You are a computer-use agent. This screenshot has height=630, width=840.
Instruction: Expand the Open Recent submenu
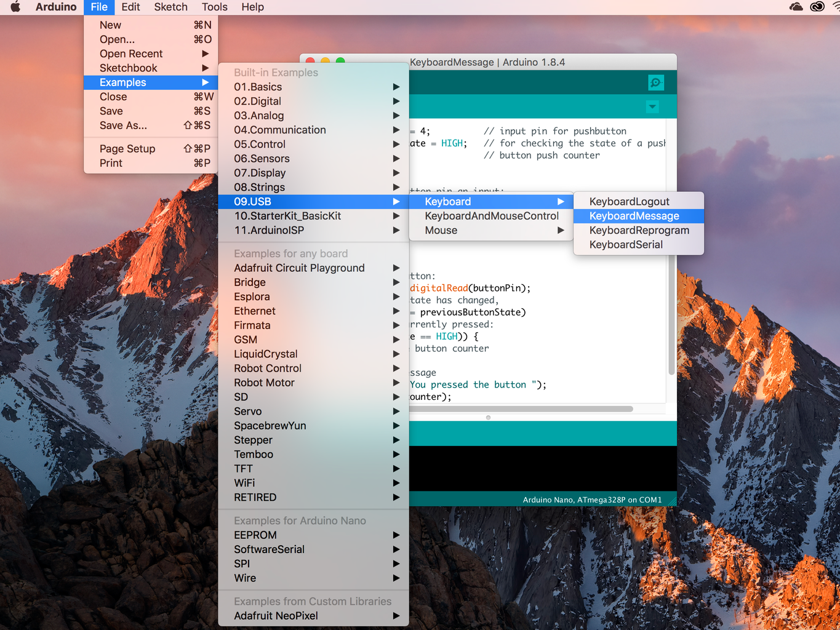tap(151, 54)
